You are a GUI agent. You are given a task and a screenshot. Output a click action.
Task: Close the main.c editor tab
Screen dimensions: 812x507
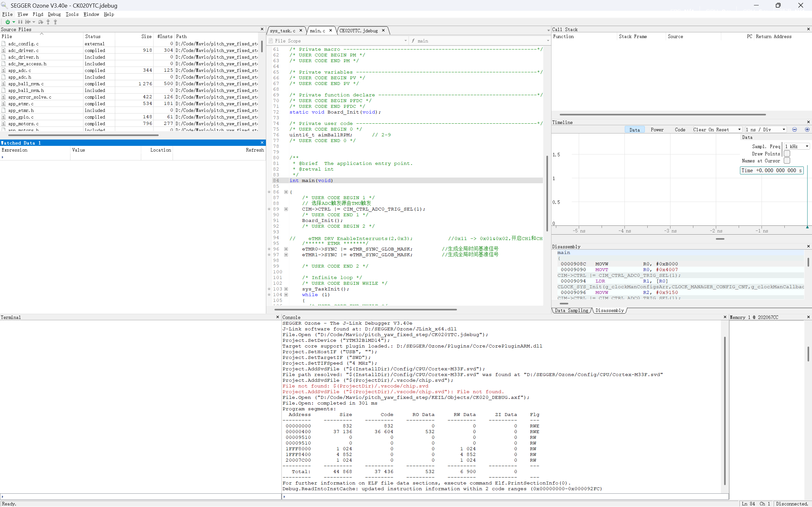331,30
